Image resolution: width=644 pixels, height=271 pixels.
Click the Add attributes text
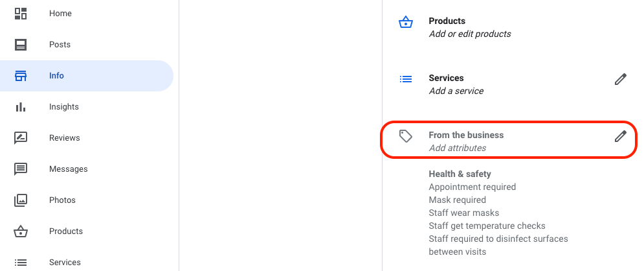(457, 148)
